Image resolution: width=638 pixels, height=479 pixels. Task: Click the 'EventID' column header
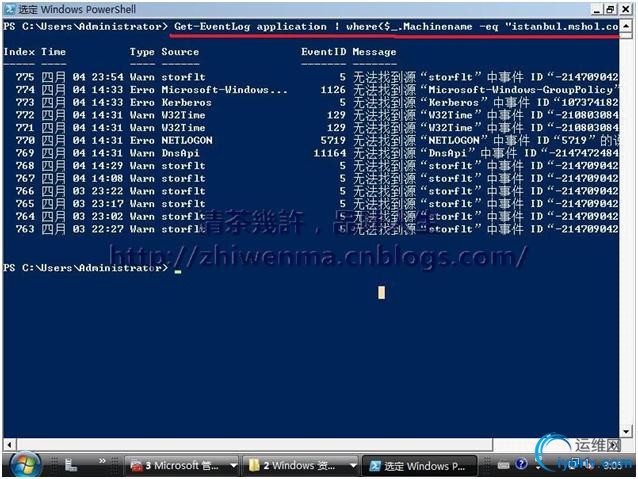click(324, 52)
